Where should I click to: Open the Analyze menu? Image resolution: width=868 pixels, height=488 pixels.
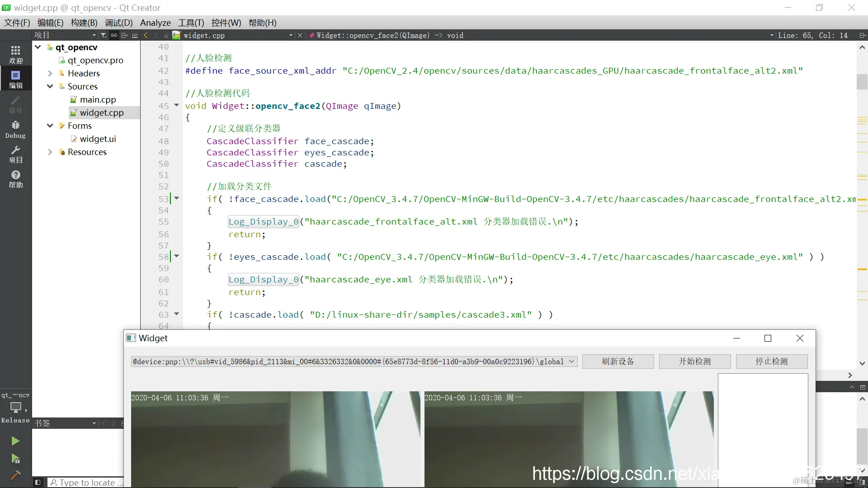click(x=155, y=23)
